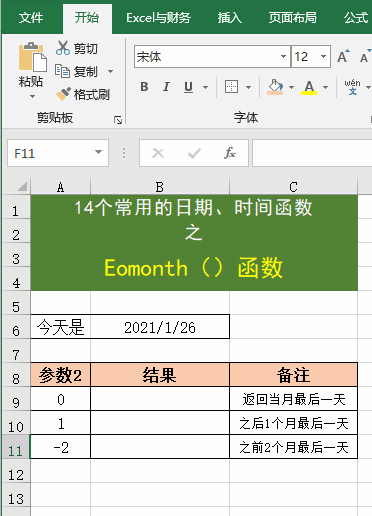The height and width of the screenshot is (516, 372).
Task: Open the Name Box dropdown
Action: pyautogui.click(x=98, y=152)
